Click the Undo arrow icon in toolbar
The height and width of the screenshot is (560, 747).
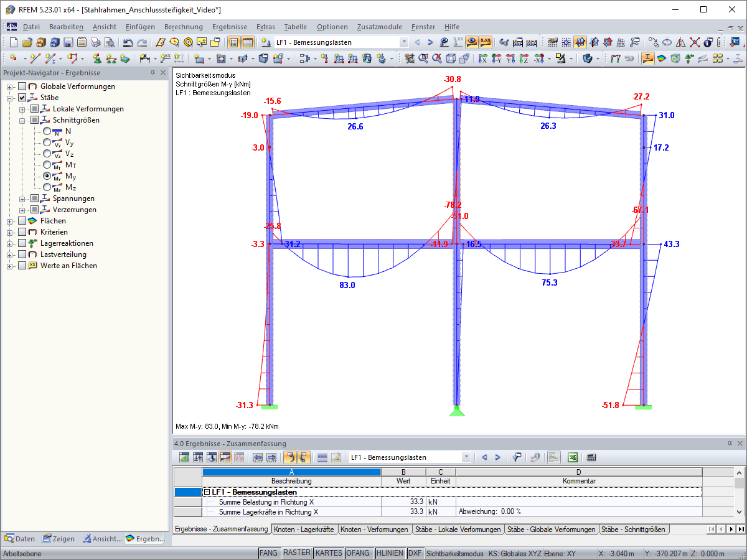[128, 42]
